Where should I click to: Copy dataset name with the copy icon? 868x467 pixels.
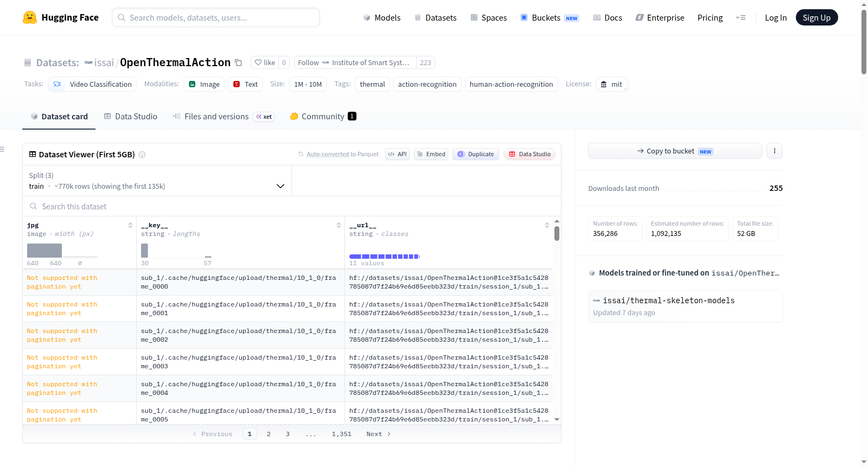pyautogui.click(x=238, y=62)
